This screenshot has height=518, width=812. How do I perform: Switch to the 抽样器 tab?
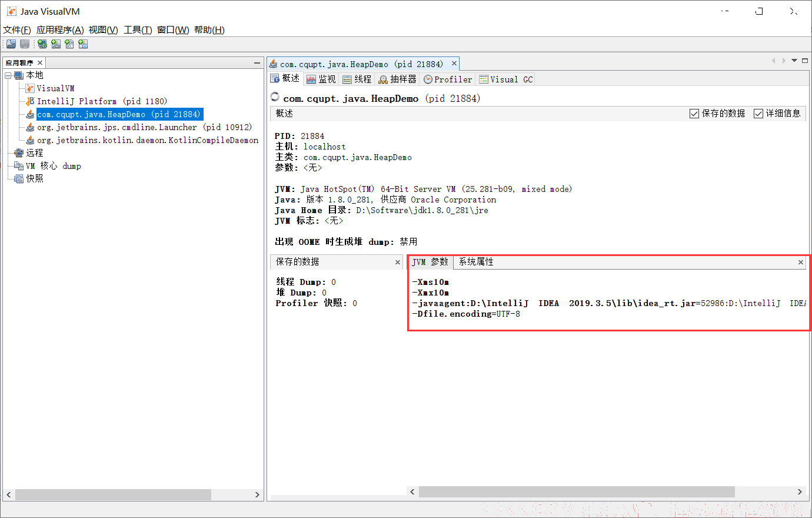[397, 79]
